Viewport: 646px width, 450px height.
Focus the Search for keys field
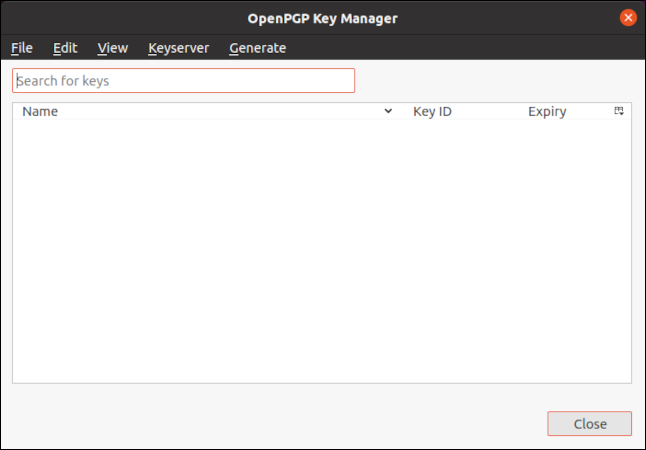pyautogui.click(x=183, y=81)
